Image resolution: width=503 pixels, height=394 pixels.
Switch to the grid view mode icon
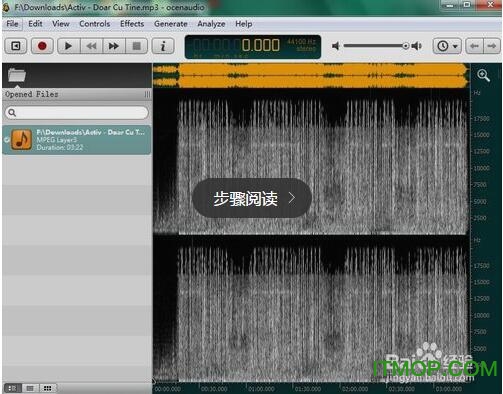tap(47, 388)
